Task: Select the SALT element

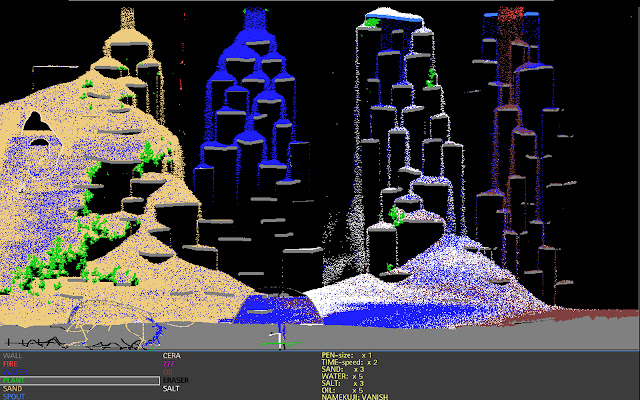Action: [x=172, y=388]
